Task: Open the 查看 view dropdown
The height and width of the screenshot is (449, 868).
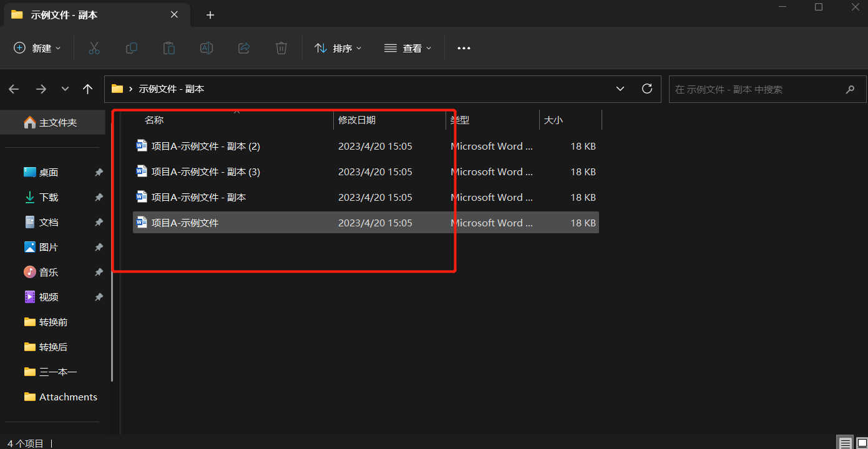Action: (407, 48)
